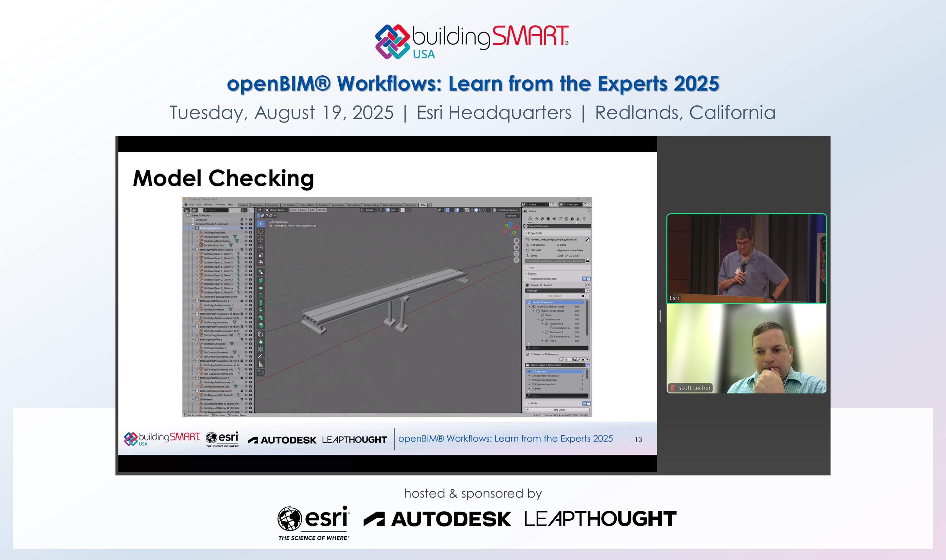Viewport: 946px width, 560px height.
Task: Select the Move tool in viewport toolbar
Action: click(x=261, y=240)
